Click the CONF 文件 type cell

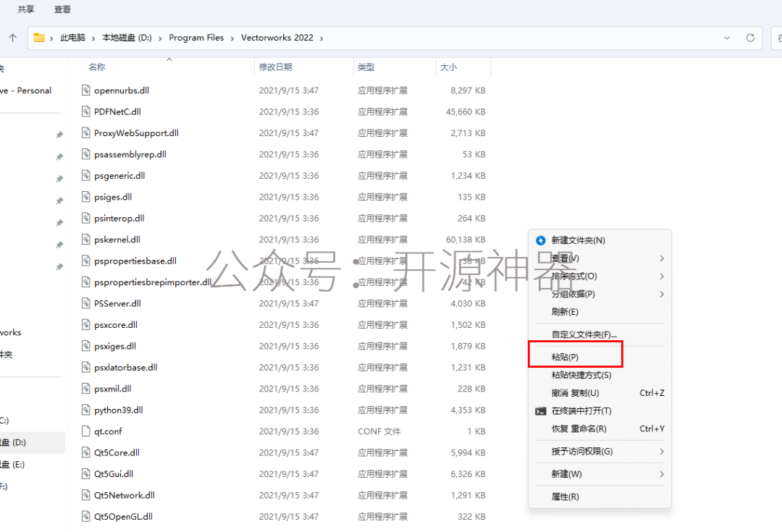(379, 431)
